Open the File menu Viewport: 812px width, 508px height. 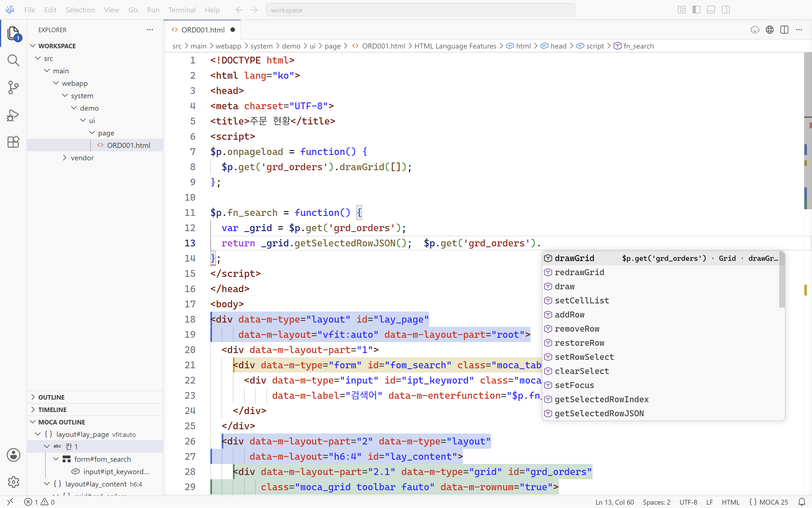30,10
